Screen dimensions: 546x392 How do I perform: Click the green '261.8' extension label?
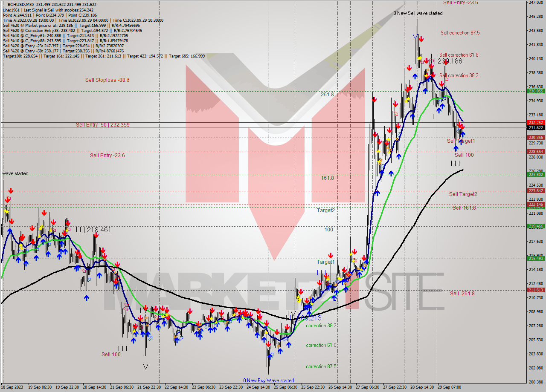(327, 95)
